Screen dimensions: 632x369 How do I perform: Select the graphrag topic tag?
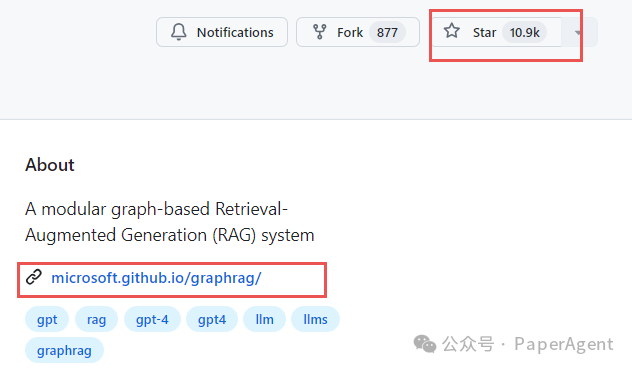click(64, 350)
